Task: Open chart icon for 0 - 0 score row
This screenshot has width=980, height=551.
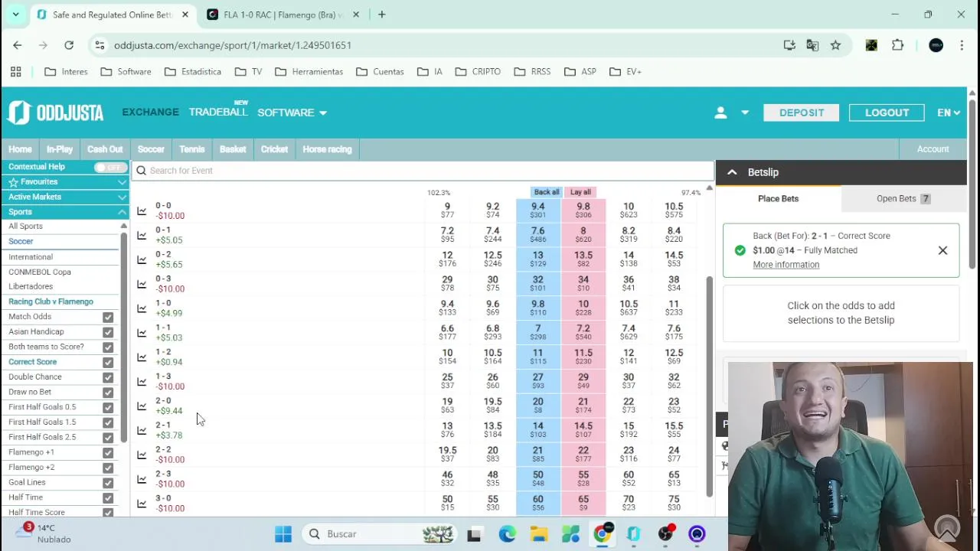Action: pos(142,210)
